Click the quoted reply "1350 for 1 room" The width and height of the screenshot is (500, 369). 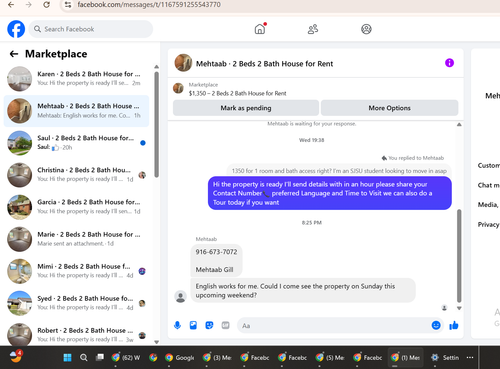pyautogui.click(x=339, y=170)
